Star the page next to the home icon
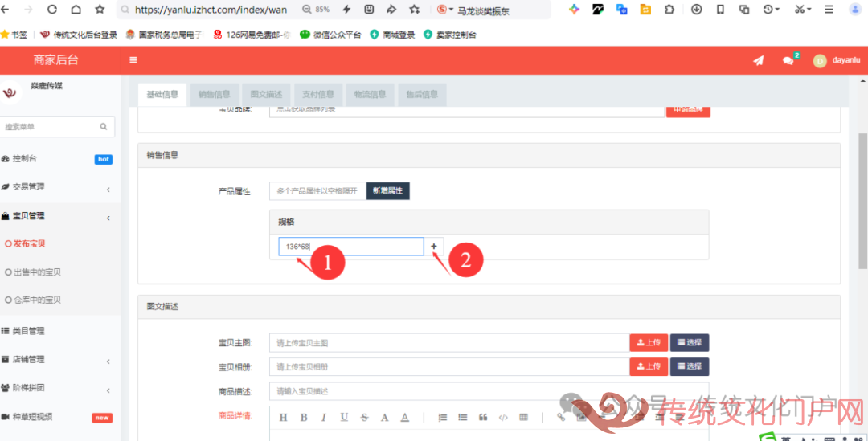Image resolution: width=868 pixels, height=441 pixels. click(100, 10)
